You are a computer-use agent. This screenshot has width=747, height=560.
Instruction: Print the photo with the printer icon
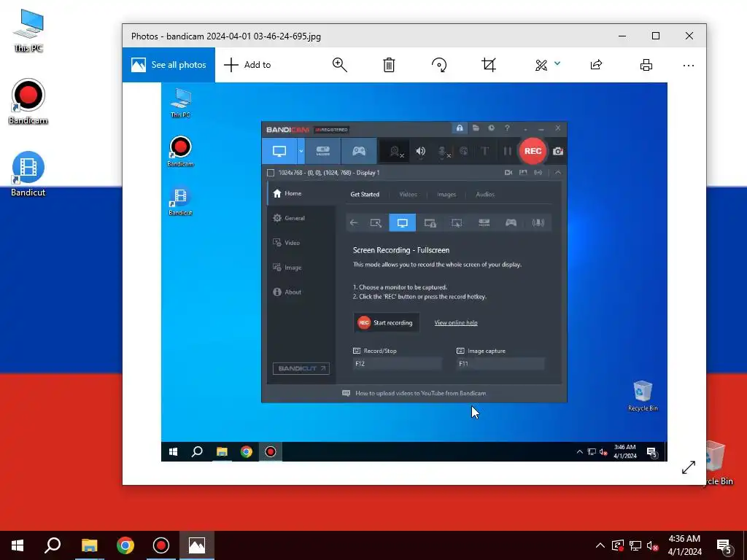pos(646,65)
